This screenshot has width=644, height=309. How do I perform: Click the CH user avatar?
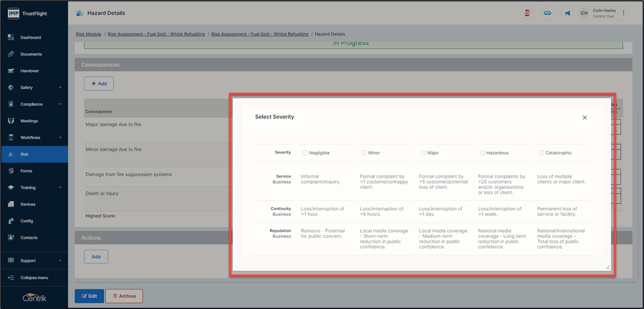click(x=584, y=13)
